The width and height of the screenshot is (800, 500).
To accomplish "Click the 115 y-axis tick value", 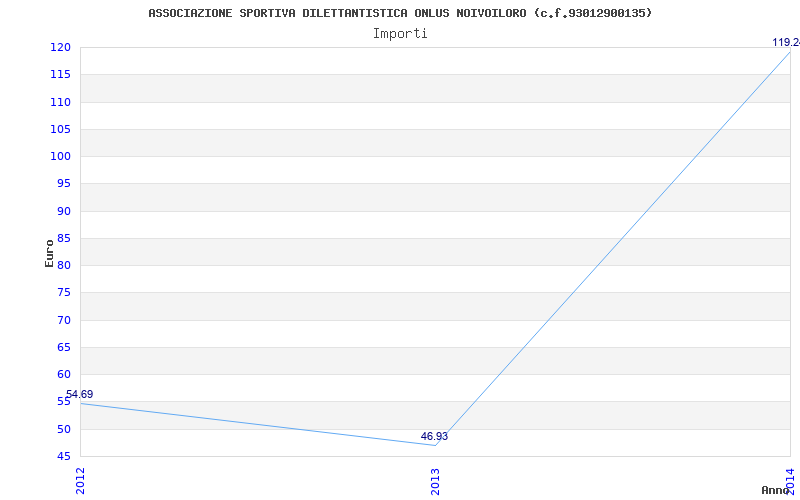I will tap(60, 74).
